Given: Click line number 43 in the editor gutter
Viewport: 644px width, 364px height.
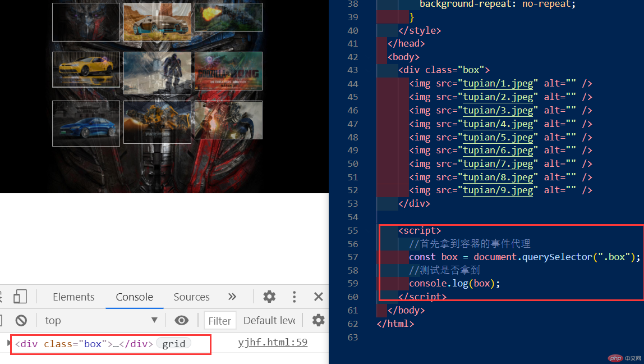Looking at the screenshot, I should pos(353,70).
